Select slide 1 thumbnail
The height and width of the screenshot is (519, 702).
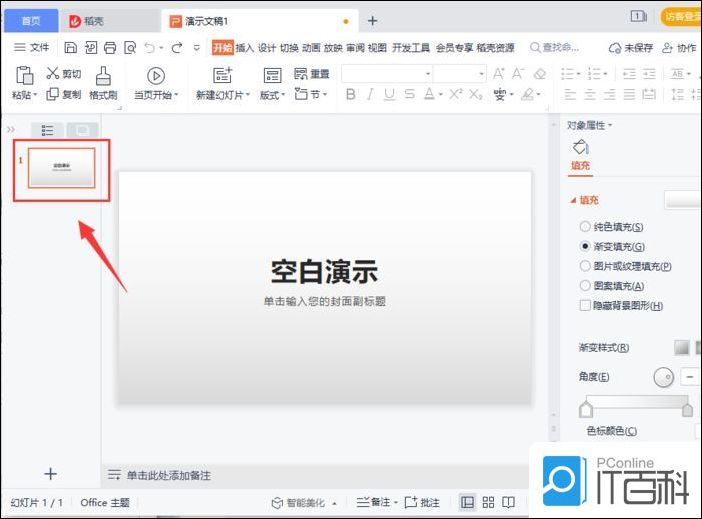coord(62,167)
